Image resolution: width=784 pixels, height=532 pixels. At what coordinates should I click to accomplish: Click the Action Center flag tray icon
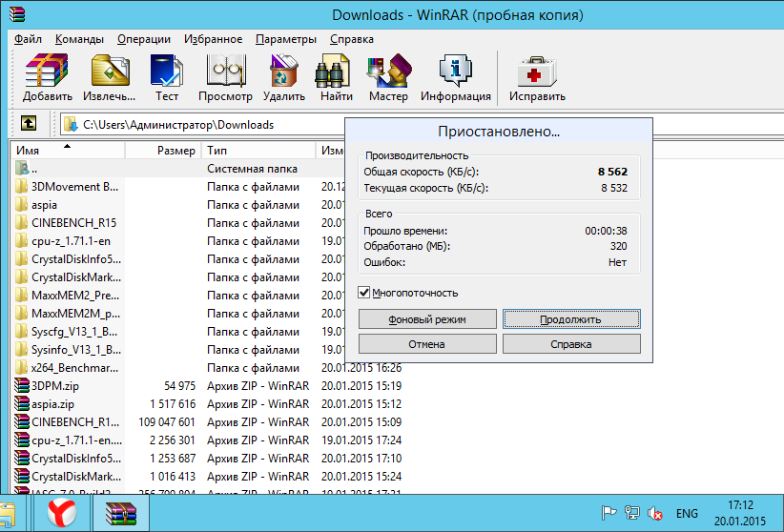tap(609, 513)
